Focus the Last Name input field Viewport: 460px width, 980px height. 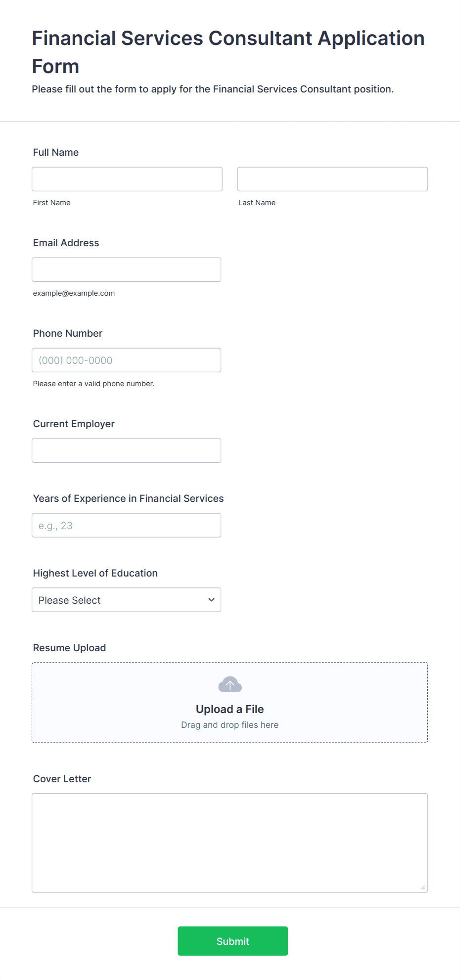[x=332, y=179]
